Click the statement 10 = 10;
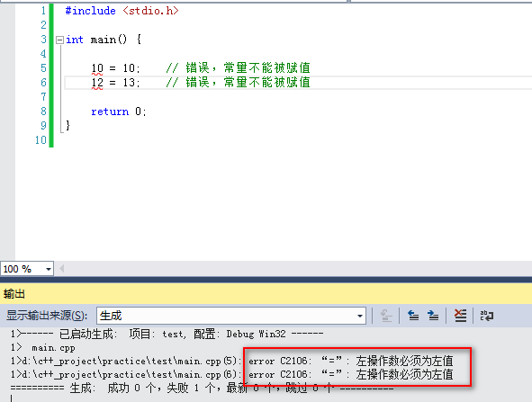 pos(115,68)
